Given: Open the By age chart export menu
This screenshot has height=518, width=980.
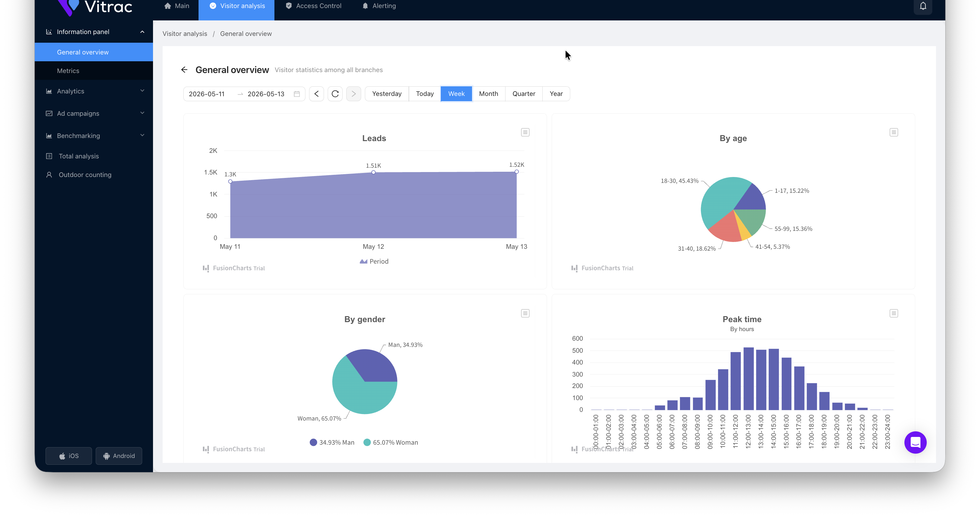Looking at the screenshot, I should coord(894,132).
